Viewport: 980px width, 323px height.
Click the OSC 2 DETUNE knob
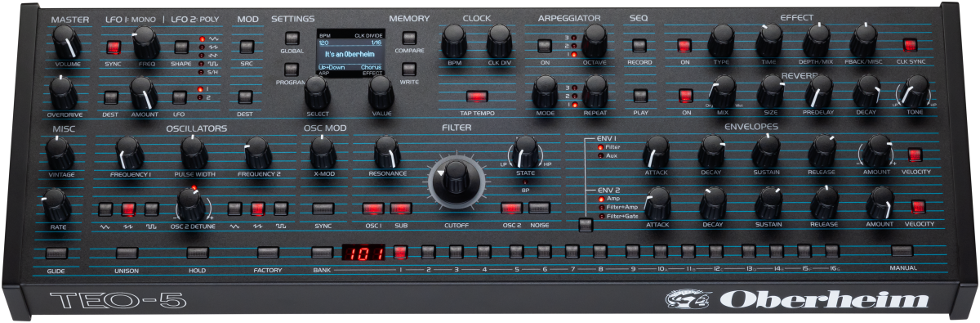tap(193, 204)
